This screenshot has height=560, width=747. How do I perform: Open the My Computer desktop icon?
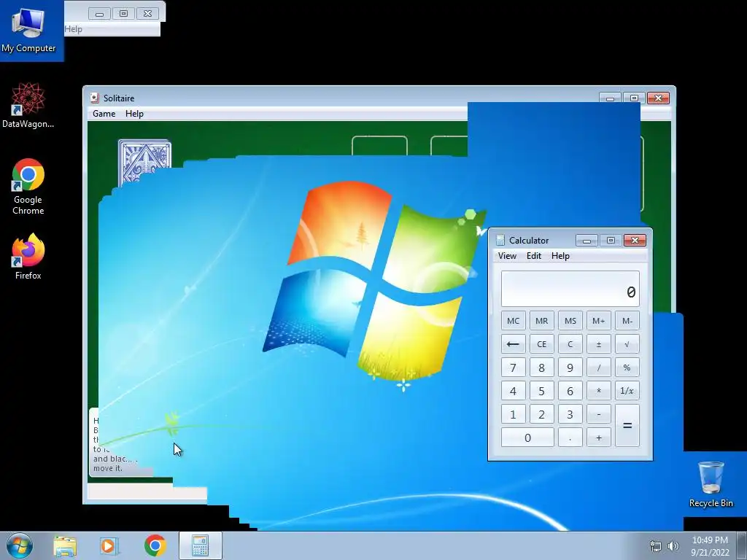[x=28, y=29]
